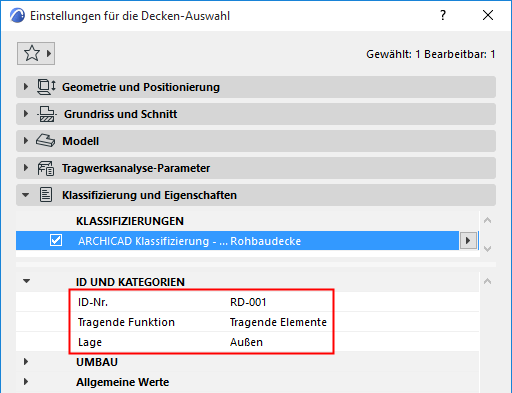512x393 pixels.
Task: Click the Modell header title
Action: (80, 141)
